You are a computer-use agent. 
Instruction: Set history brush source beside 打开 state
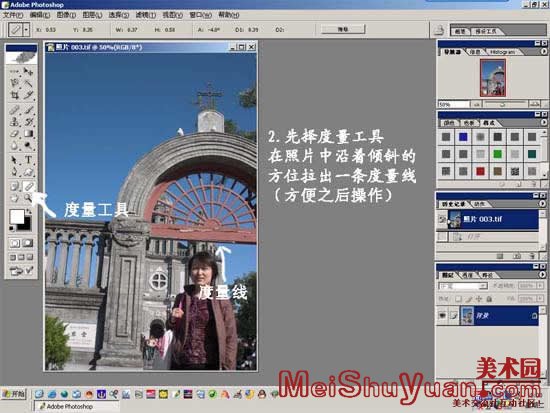point(442,237)
